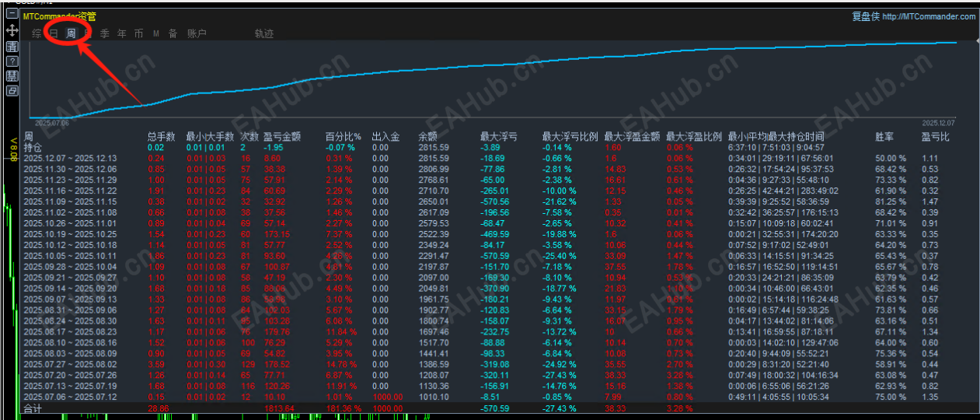Switch to the 季 quarterly tab
This screenshot has width=980, height=420.
105,33
